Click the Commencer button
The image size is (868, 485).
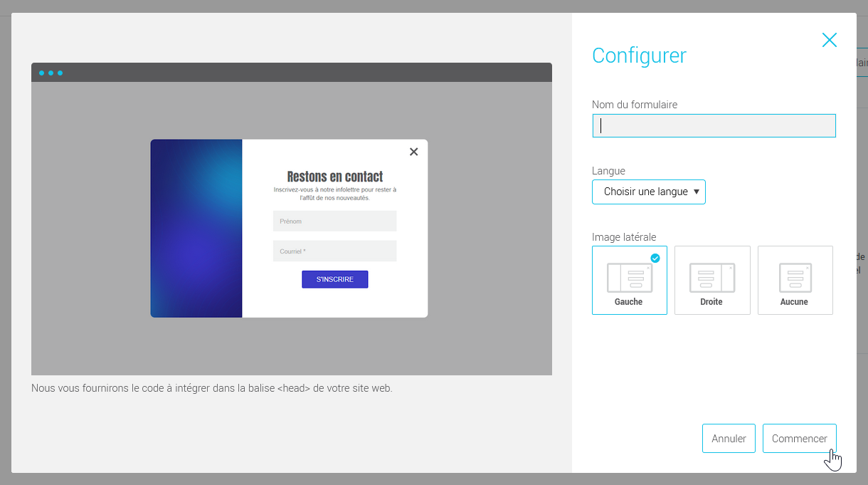pos(799,439)
